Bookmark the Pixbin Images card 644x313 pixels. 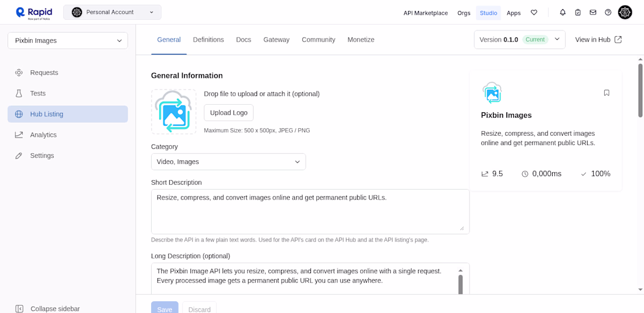pos(607,93)
